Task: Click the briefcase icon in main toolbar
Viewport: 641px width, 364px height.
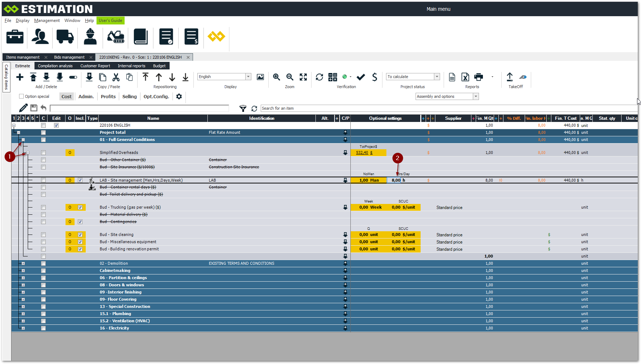Action: click(x=15, y=37)
